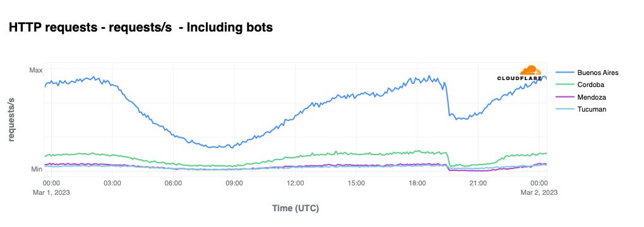Click the 21:00 tick label

click(x=478, y=183)
